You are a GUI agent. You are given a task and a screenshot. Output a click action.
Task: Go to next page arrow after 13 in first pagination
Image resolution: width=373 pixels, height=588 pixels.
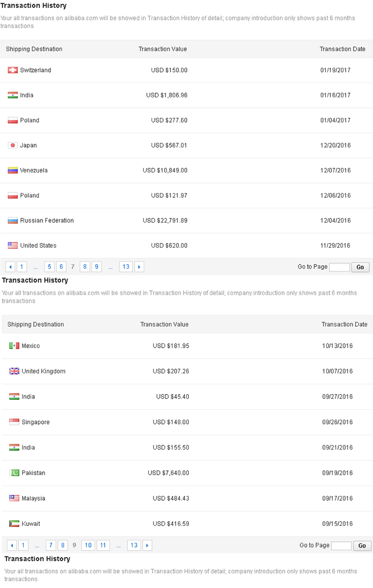pyautogui.click(x=139, y=267)
